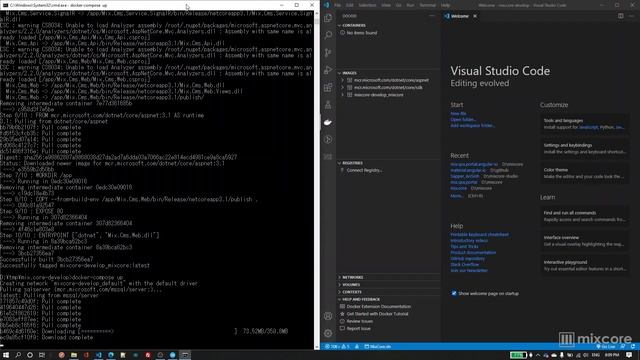The width and height of the screenshot is (640, 360).
Task: Click the New file link
Action: point(458,113)
